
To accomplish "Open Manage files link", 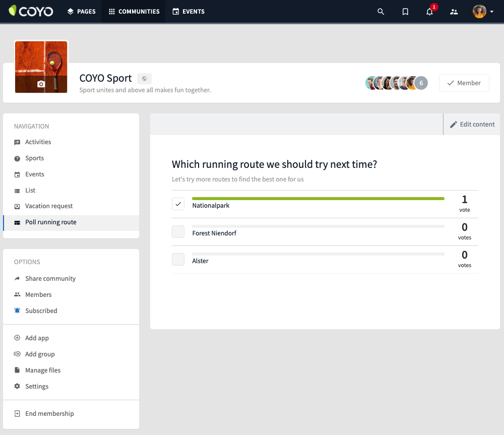I will coord(43,370).
